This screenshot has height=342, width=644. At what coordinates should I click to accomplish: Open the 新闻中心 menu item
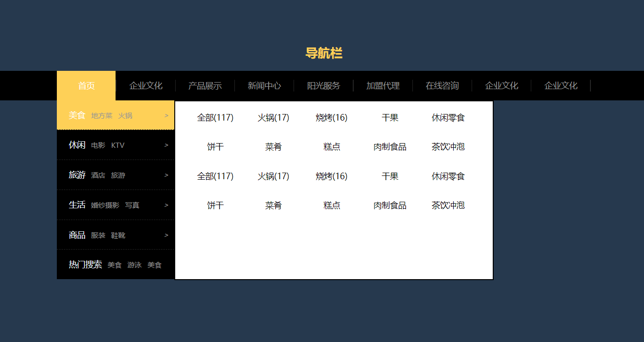pos(264,86)
